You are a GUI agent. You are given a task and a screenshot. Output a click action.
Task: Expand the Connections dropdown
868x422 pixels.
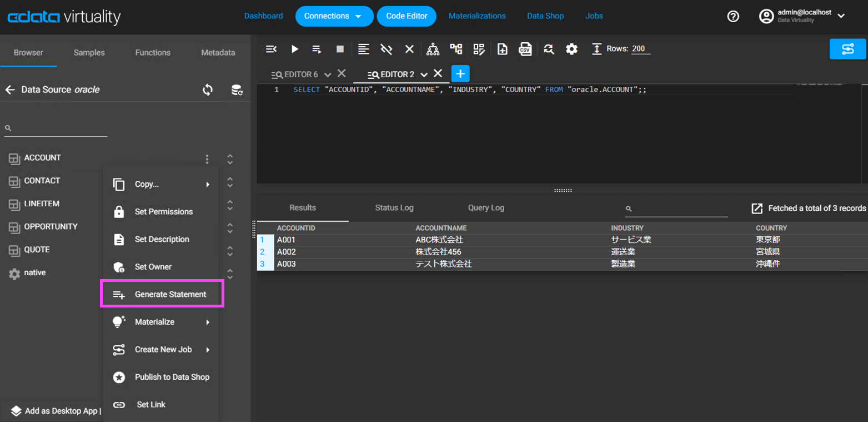(x=334, y=16)
